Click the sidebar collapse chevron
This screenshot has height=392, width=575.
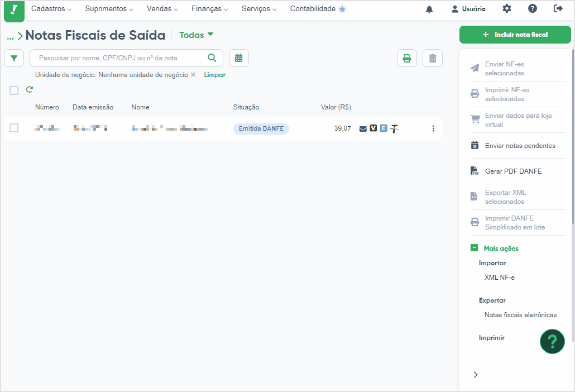click(475, 374)
